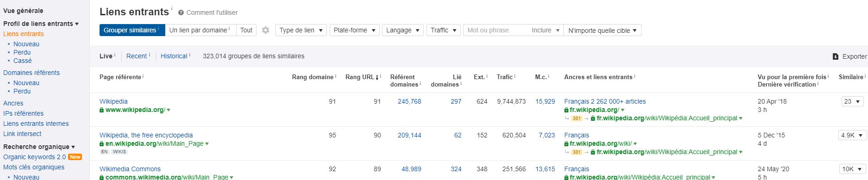Image resolution: width=868 pixels, height=180 pixels.
Task: Open Liens entrants in sidebar
Action: tap(24, 34)
